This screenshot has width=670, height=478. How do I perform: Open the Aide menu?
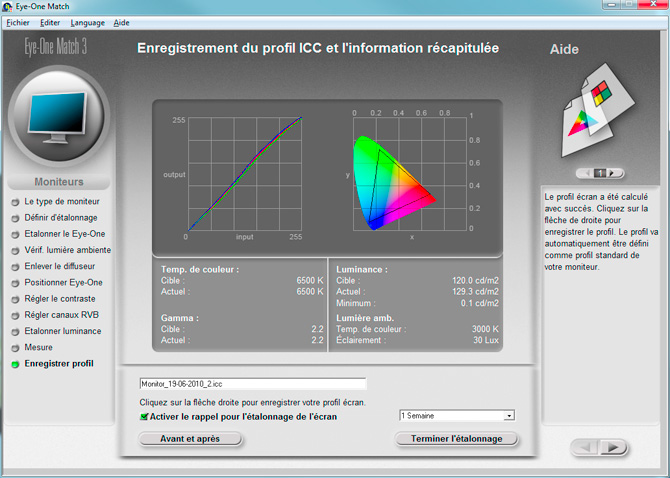coord(121,23)
